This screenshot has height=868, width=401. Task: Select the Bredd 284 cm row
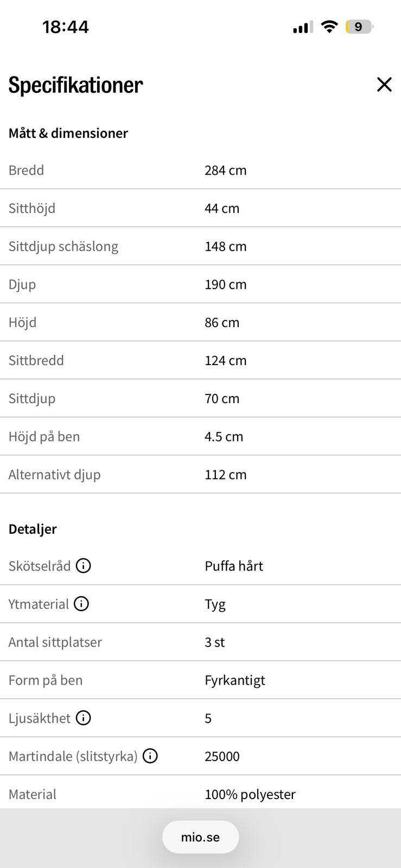coord(200,170)
